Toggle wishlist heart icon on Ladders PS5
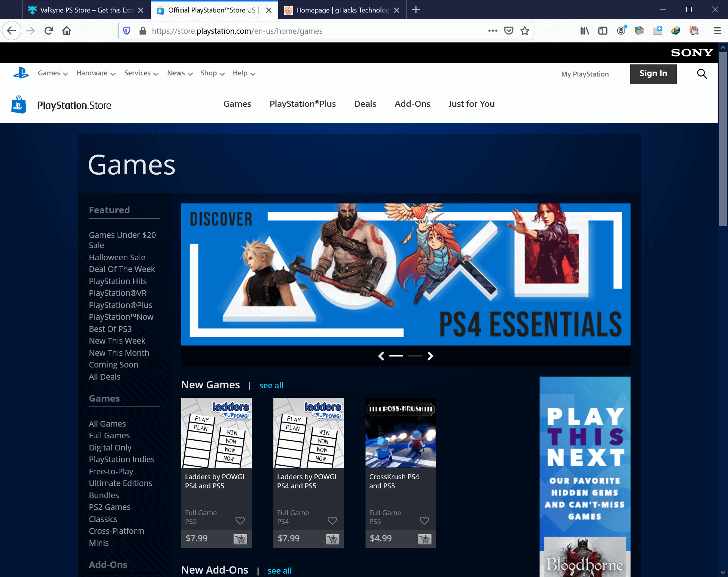Image resolution: width=728 pixels, height=577 pixels. 240,520
